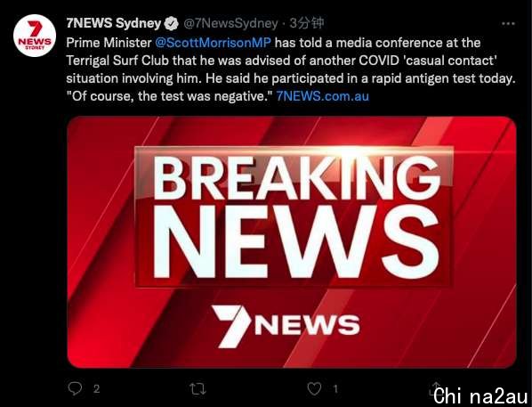Image resolution: width=532 pixels, height=407 pixels.
Task: Open the 7NEWS.com.au link
Action: point(322,96)
